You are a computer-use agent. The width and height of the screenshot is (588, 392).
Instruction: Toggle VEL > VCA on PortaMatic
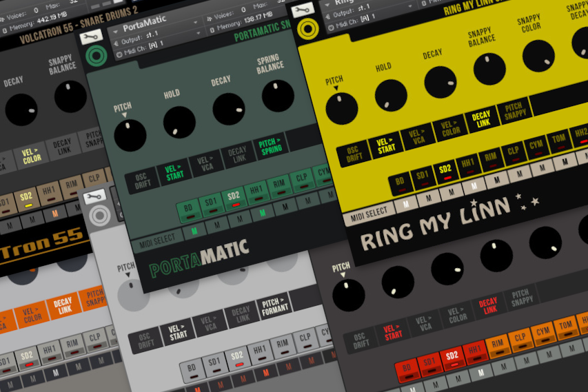(205, 164)
